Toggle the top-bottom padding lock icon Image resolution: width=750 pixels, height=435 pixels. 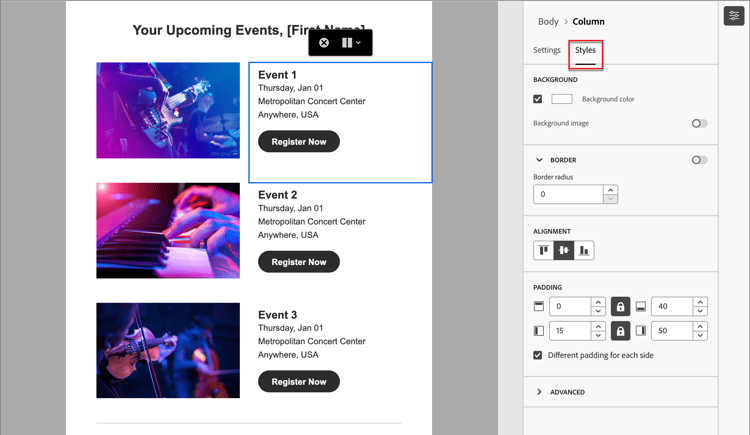[620, 306]
